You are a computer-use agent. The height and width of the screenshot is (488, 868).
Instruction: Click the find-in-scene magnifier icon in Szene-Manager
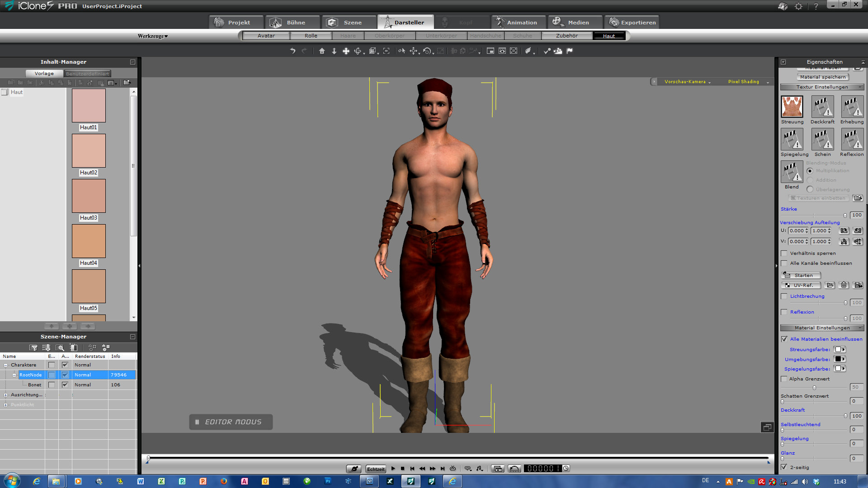(60, 347)
